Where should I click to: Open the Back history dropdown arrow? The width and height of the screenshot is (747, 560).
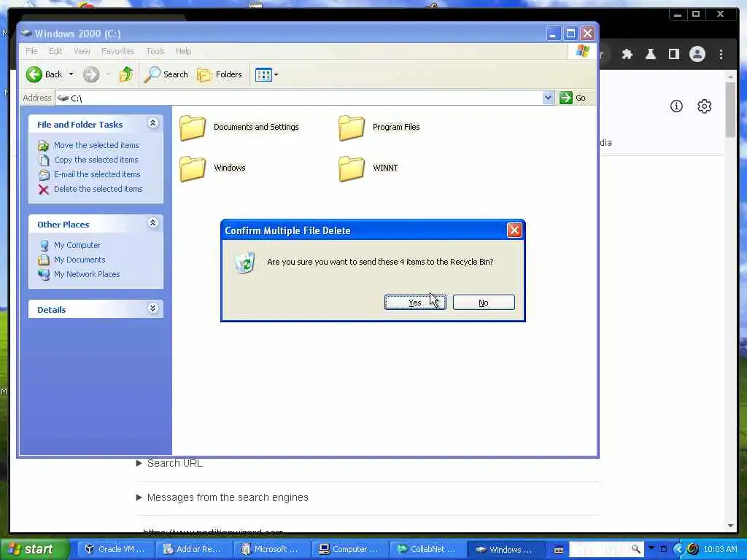71,74
